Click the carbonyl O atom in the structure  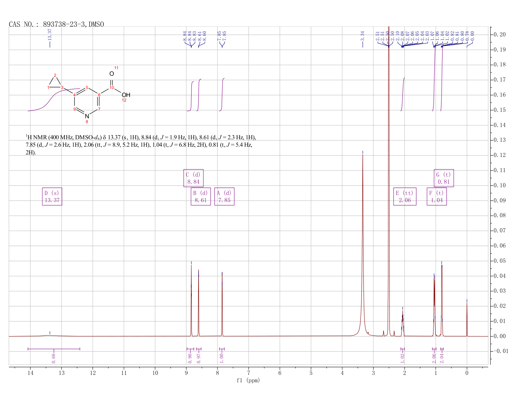click(x=112, y=74)
